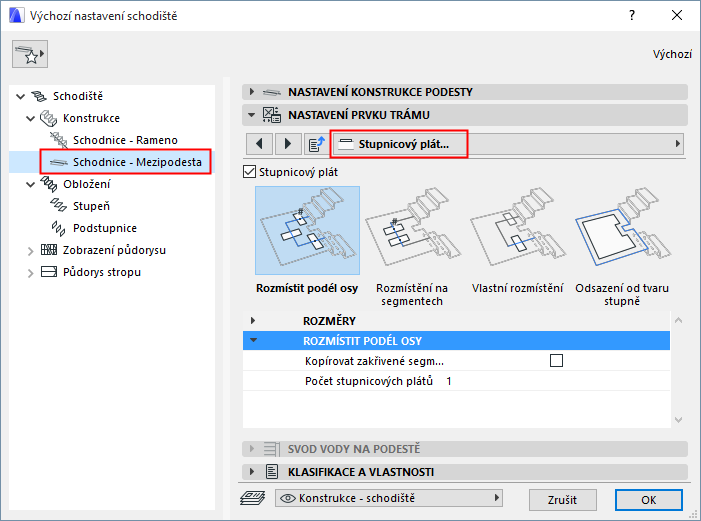This screenshot has width=701, height=521.
Task: Open the help question mark button
Action: click(x=631, y=15)
